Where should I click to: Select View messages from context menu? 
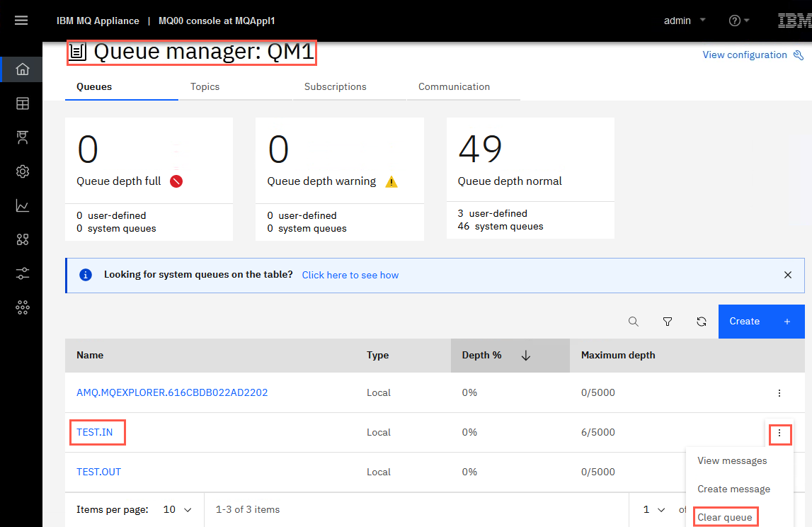tap(732, 460)
